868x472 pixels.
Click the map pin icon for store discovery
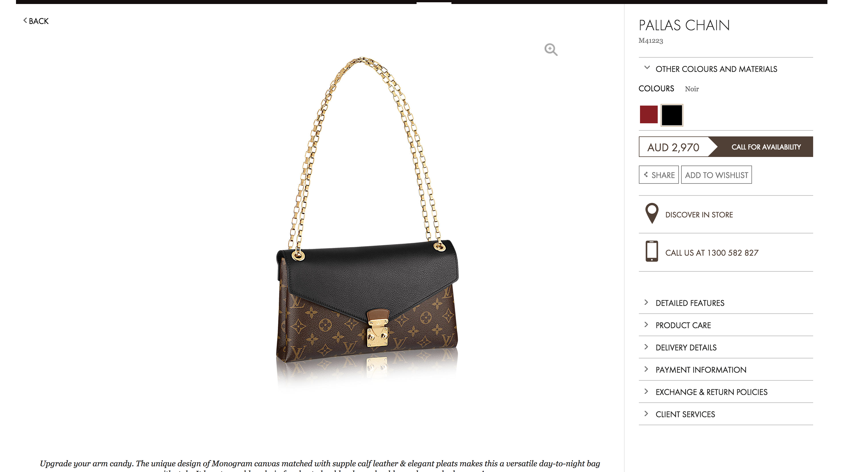click(x=652, y=213)
